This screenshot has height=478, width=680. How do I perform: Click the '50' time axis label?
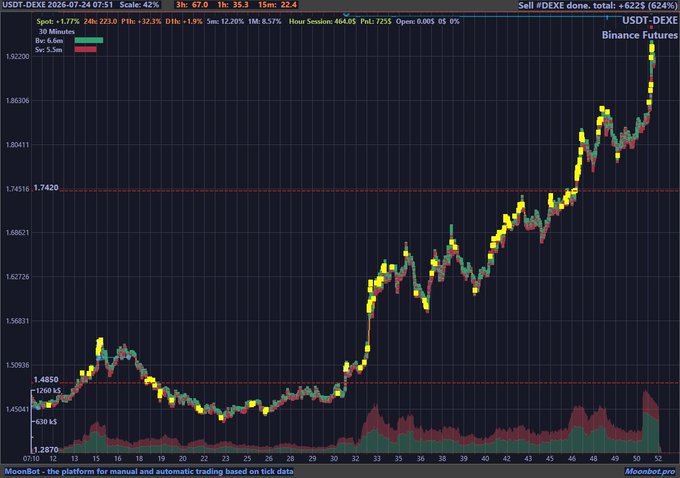pyautogui.click(x=637, y=458)
